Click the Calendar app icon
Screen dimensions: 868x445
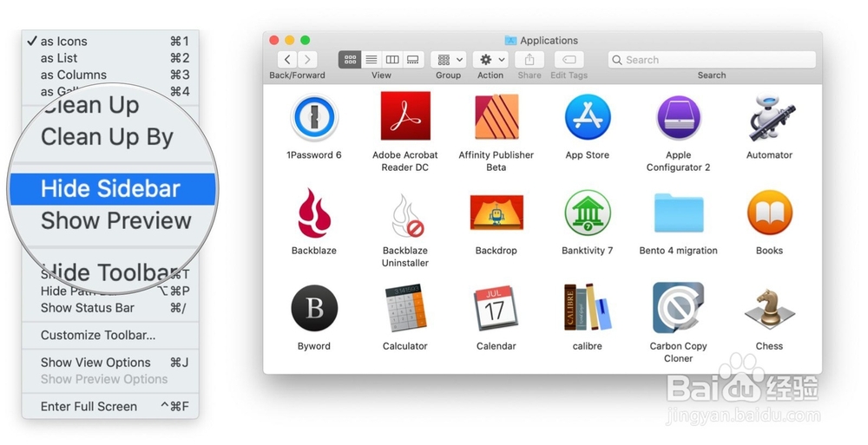pyautogui.click(x=496, y=308)
